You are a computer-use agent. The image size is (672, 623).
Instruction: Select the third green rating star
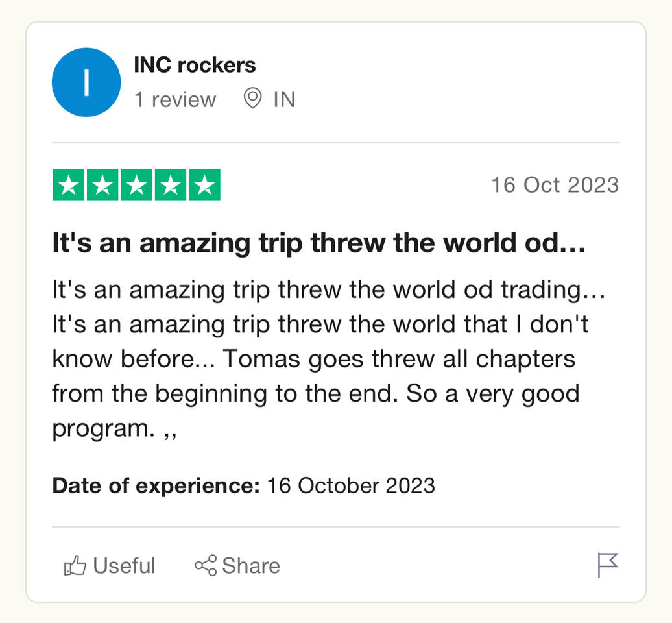point(136,185)
